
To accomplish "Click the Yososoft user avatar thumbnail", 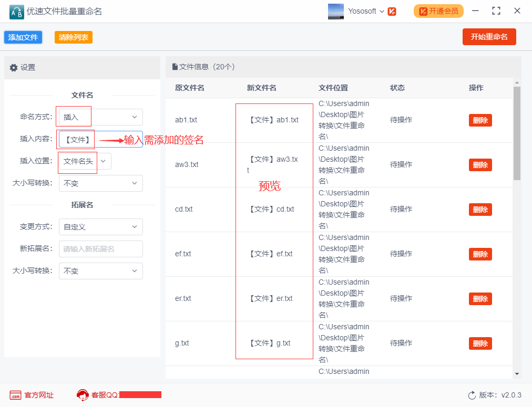I will (x=336, y=11).
